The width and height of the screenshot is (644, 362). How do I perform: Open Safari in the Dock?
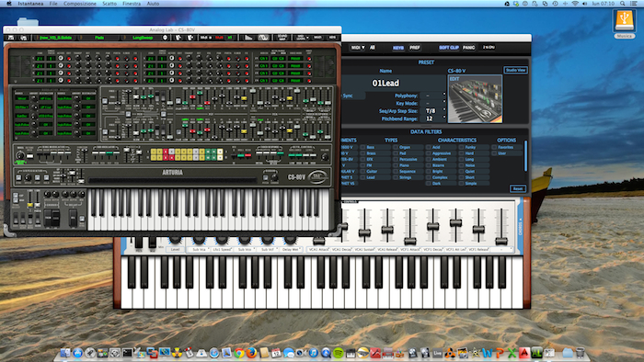tap(214, 353)
